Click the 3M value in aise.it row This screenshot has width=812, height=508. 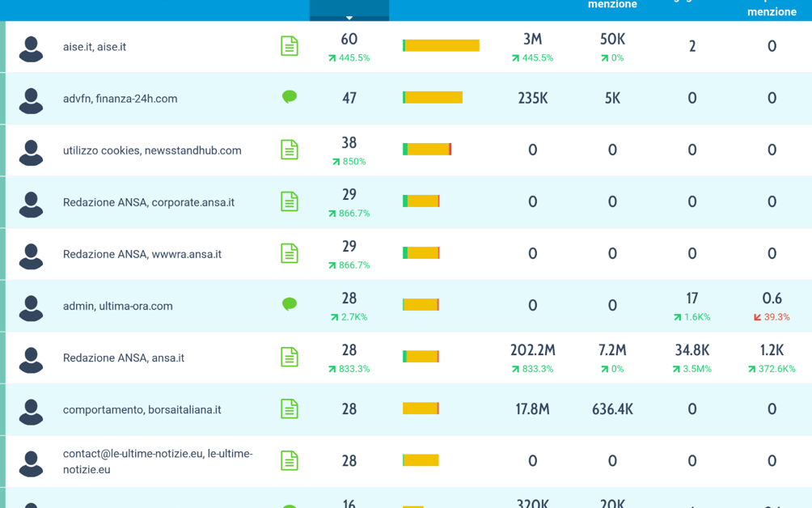click(532, 40)
